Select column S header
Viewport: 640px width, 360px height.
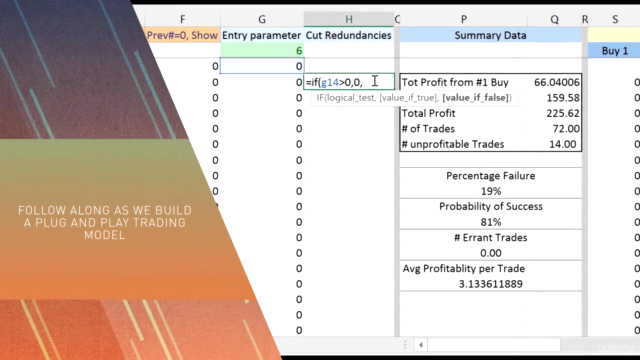pos(615,19)
